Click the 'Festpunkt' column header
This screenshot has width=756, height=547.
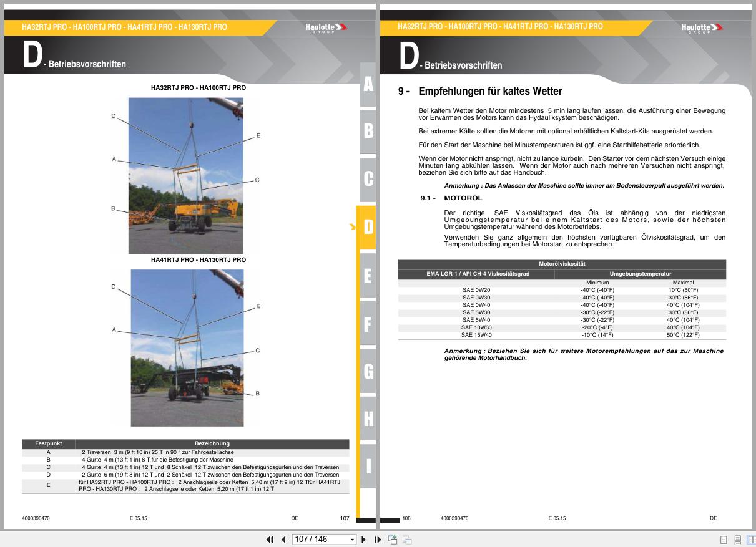48,443
